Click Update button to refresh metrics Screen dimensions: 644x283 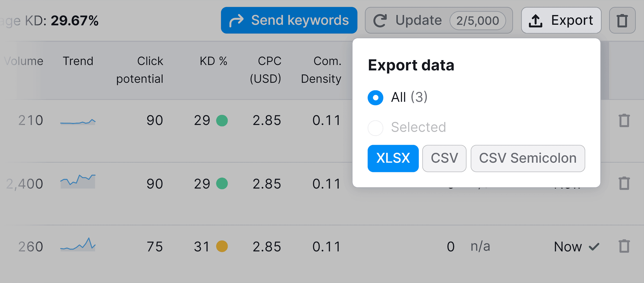[x=439, y=20]
